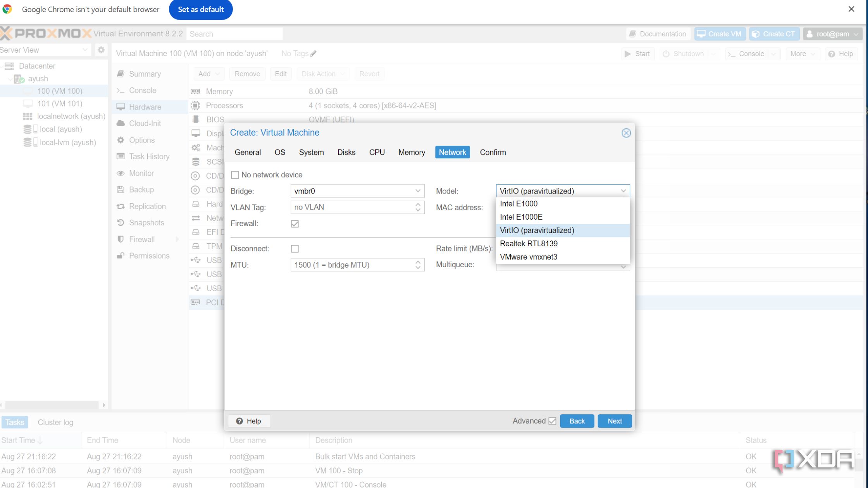868x488 pixels.
Task: Click the Snapshots history icon
Action: point(121,223)
